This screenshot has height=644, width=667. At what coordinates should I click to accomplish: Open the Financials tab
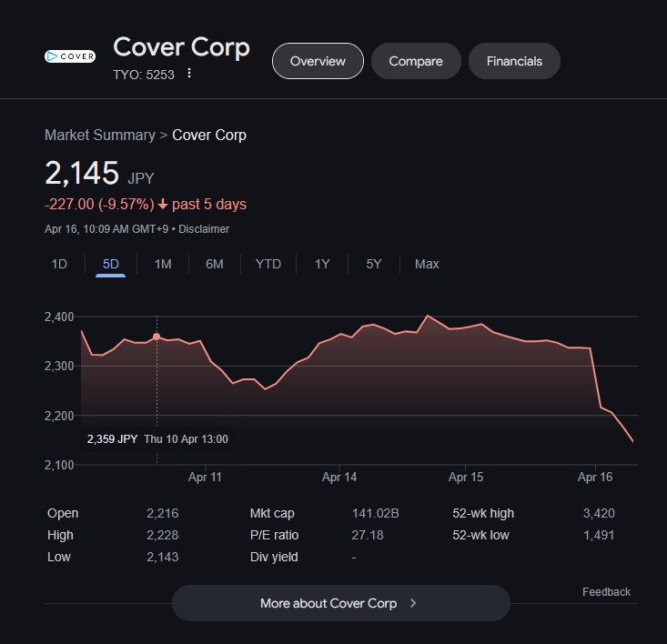pyautogui.click(x=514, y=61)
